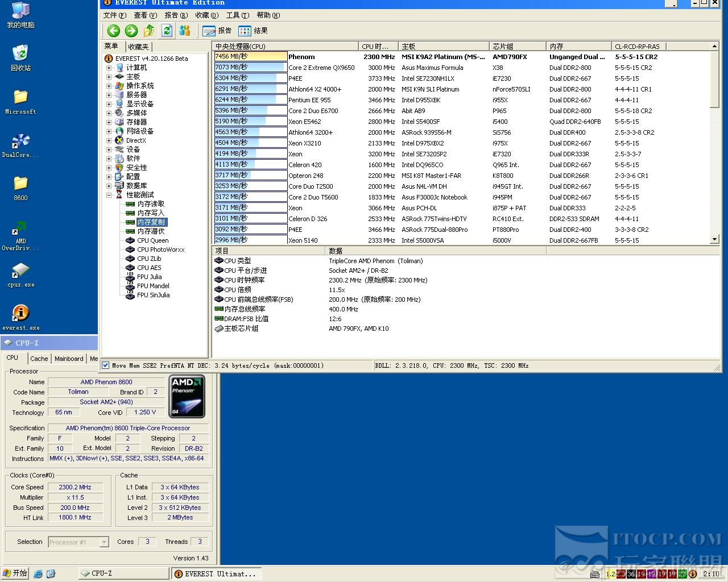Sort by 中央处理器(CPU) column header
728x582 pixels.
tap(286, 46)
